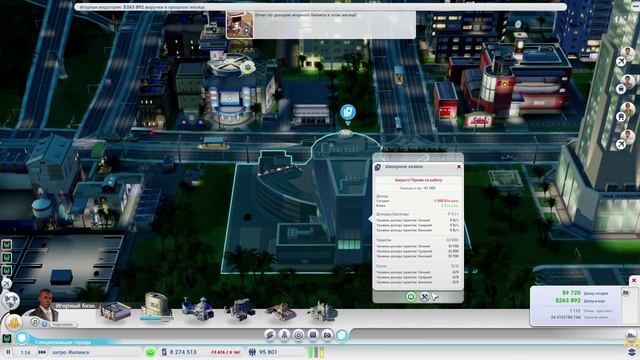640x360 pixels.
Task: Click the city name label in status bar
Action: tap(71, 352)
